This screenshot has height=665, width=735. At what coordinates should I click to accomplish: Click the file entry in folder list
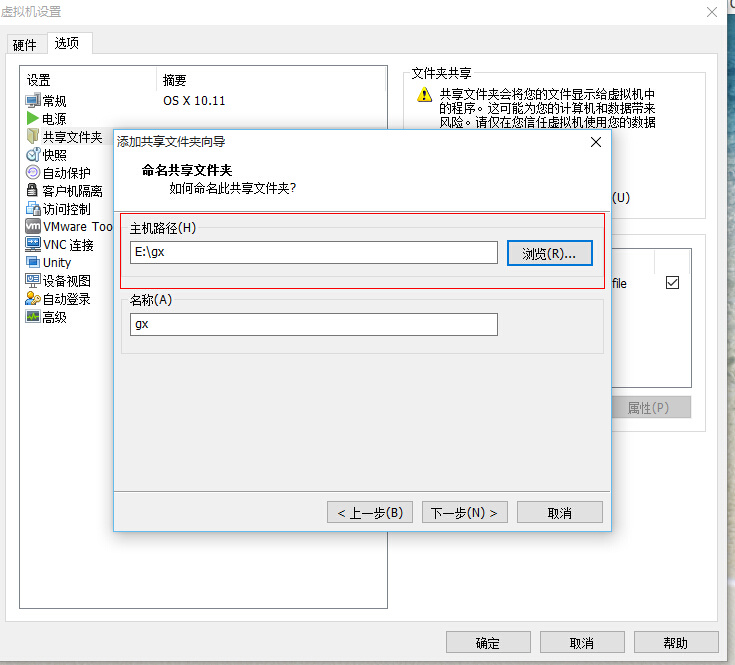click(x=619, y=283)
